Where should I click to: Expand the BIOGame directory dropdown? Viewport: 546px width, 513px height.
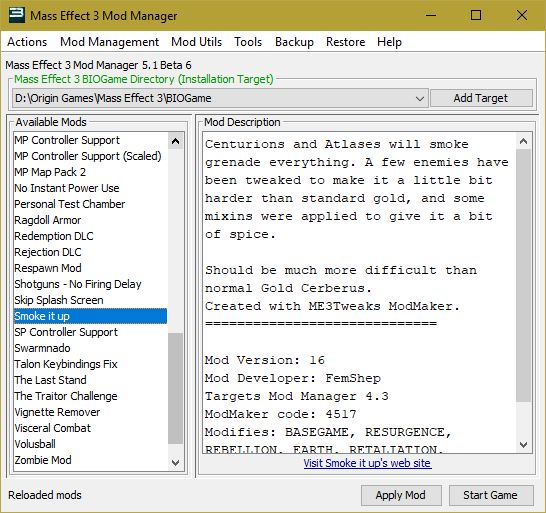point(420,99)
